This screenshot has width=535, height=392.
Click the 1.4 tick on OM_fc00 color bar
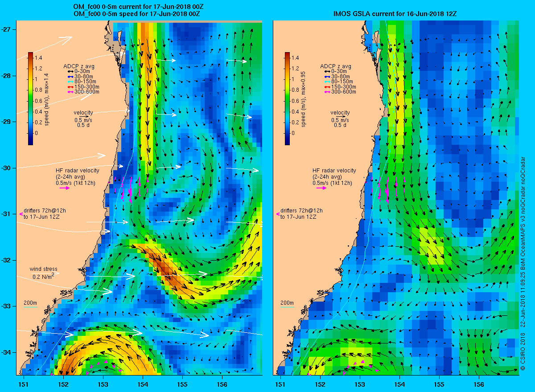pyautogui.click(x=39, y=58)
